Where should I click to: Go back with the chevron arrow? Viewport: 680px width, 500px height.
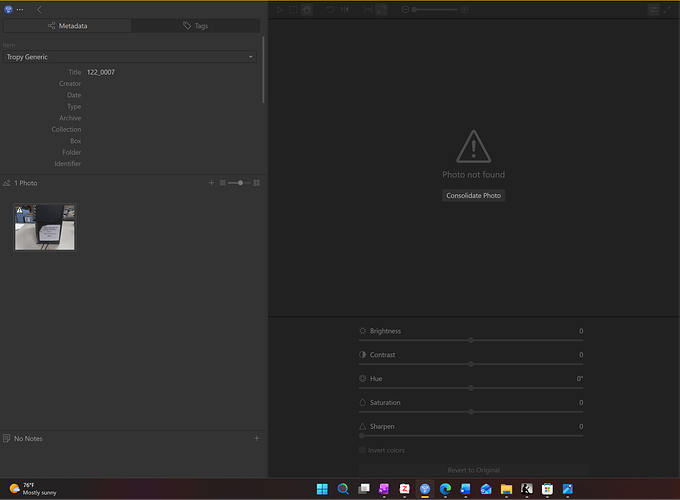pos(39,10)
